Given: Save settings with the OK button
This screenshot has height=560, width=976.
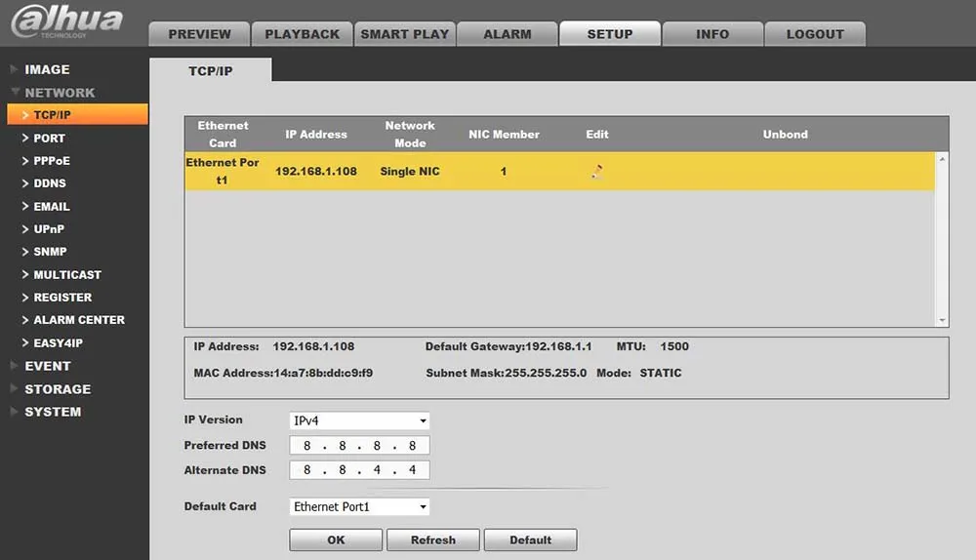Looking at the screenshot, I should 336,540.
